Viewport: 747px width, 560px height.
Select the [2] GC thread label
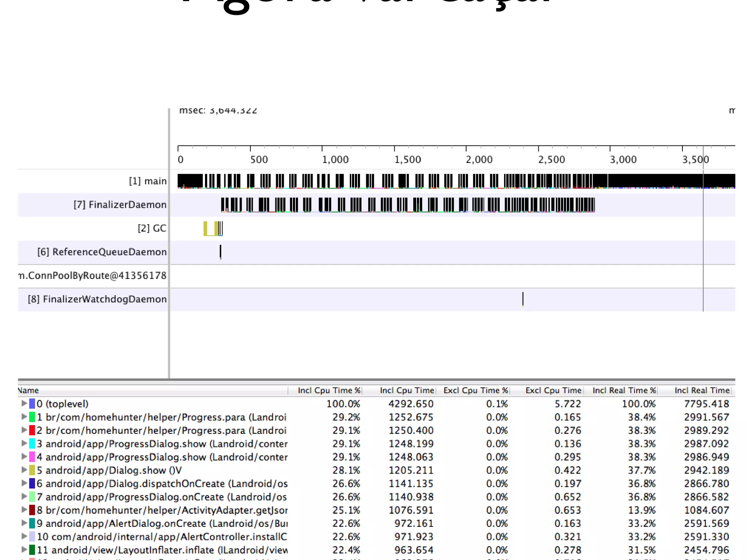coord(152,228)
